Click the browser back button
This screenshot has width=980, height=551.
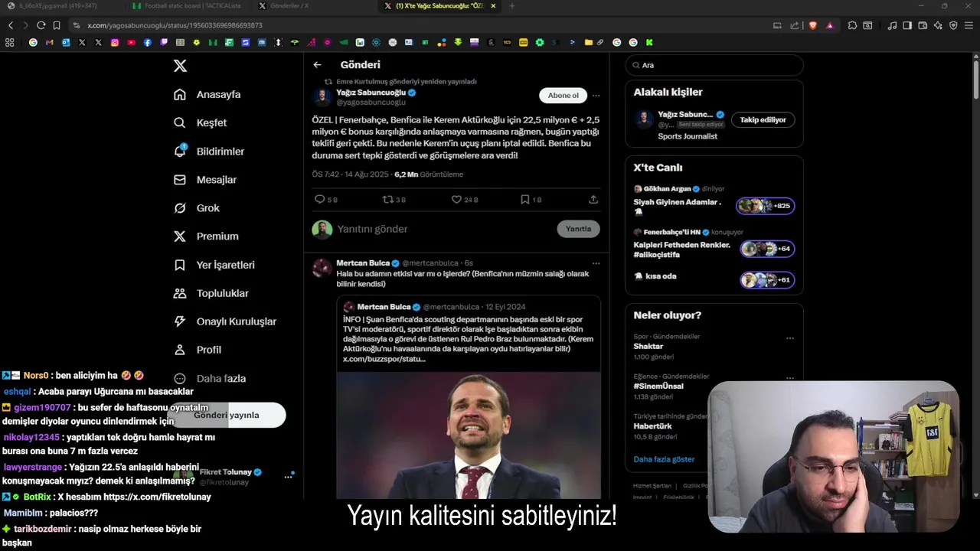pos(11,25)
